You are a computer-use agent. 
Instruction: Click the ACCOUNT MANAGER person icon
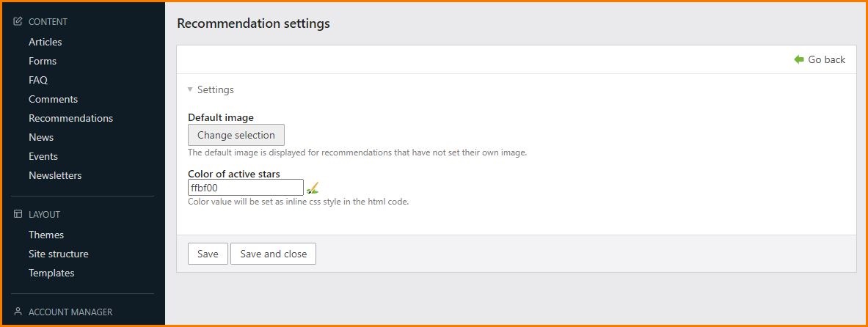(x=18, y=312)
